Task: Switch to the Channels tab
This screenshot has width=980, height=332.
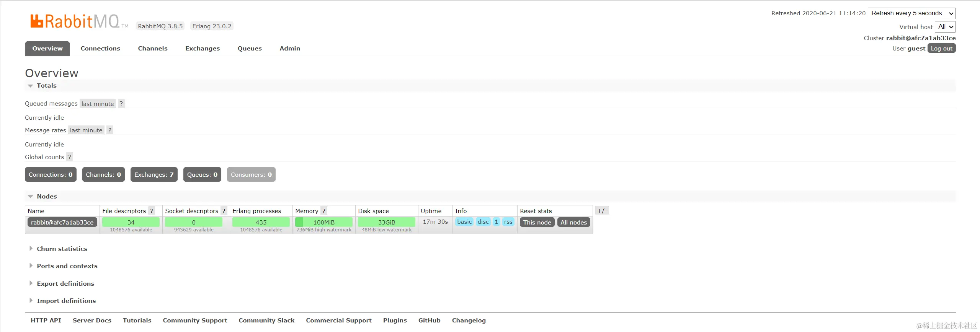Action: 153,49
